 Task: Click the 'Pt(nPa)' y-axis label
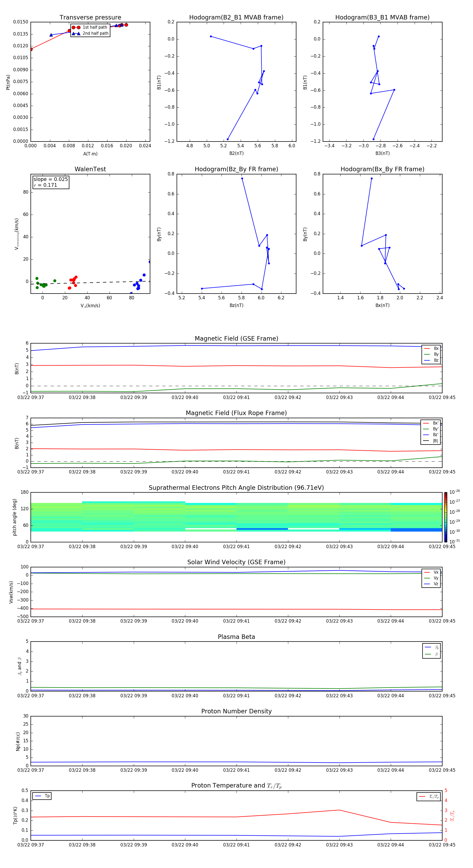tap(8, 82)
